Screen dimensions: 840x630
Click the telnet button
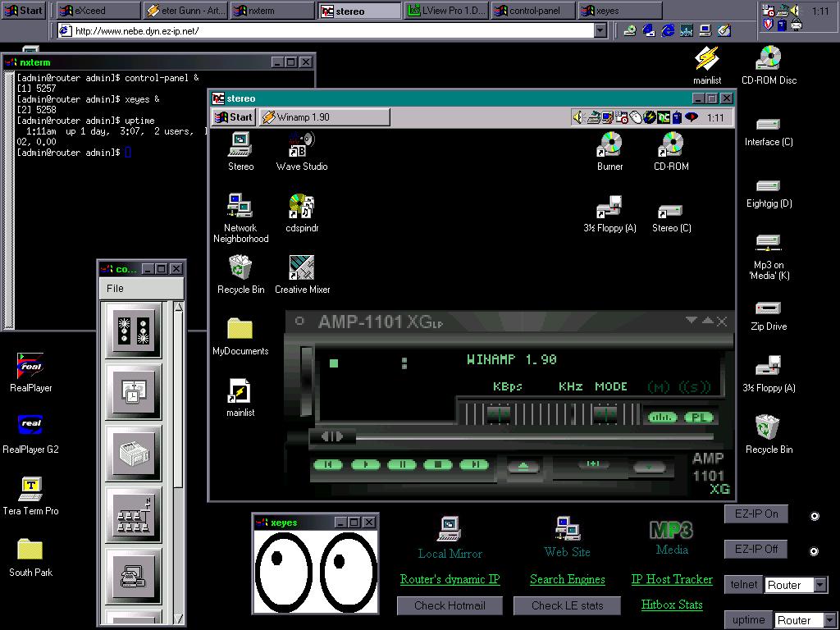[x=743, y=584]
